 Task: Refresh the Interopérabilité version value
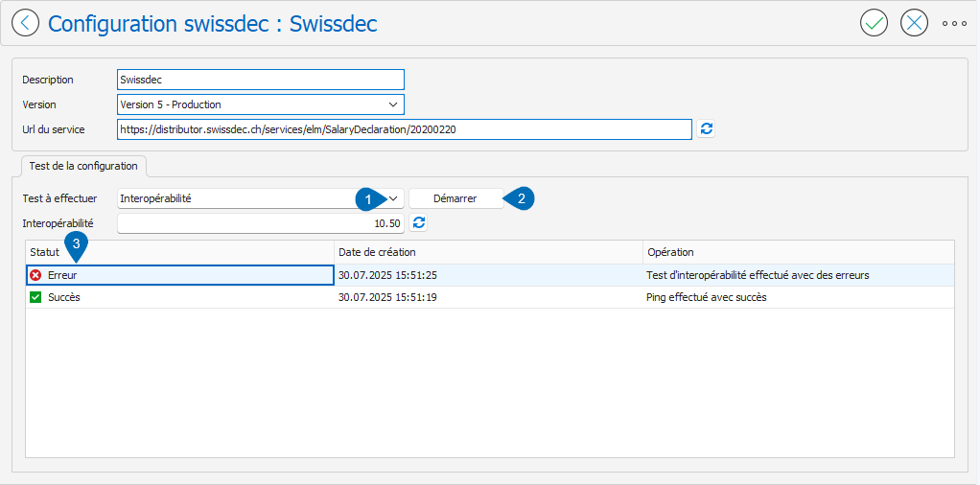[418, 223]
